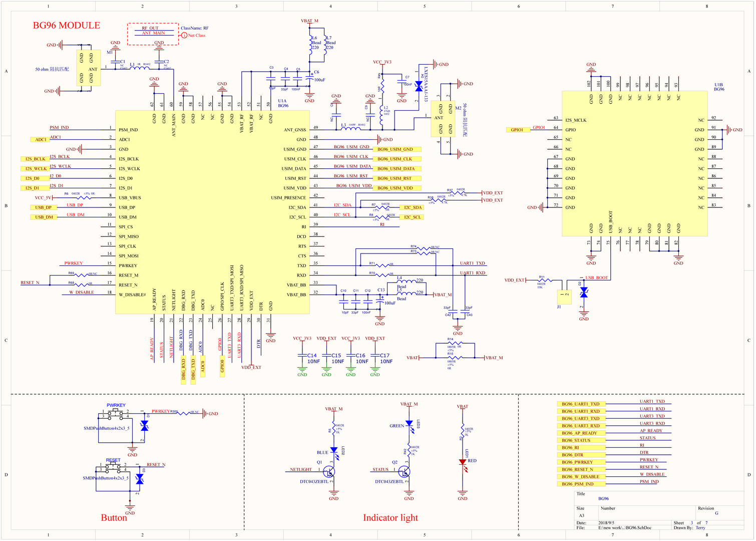Image resolution: width=756 pixels, height=541 pixels.
Task: Select the Q1 transistor symbol
Action: [329, 471]
